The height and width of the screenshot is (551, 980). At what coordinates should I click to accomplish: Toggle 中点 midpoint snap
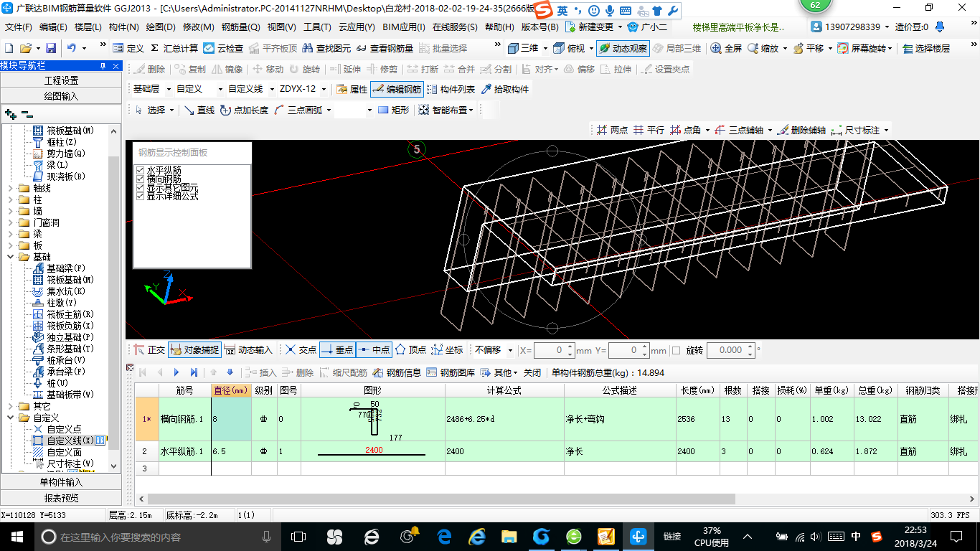click(x=373, y=350)
